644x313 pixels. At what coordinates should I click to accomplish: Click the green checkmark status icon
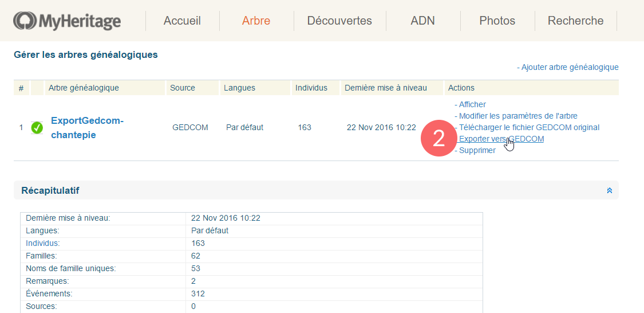(37, 127)
